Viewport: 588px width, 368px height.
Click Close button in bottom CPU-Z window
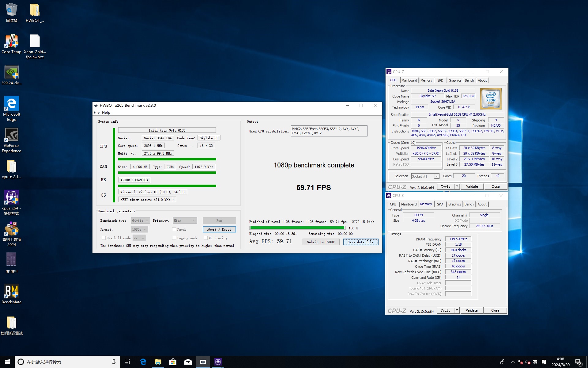[x=495, y=310]
